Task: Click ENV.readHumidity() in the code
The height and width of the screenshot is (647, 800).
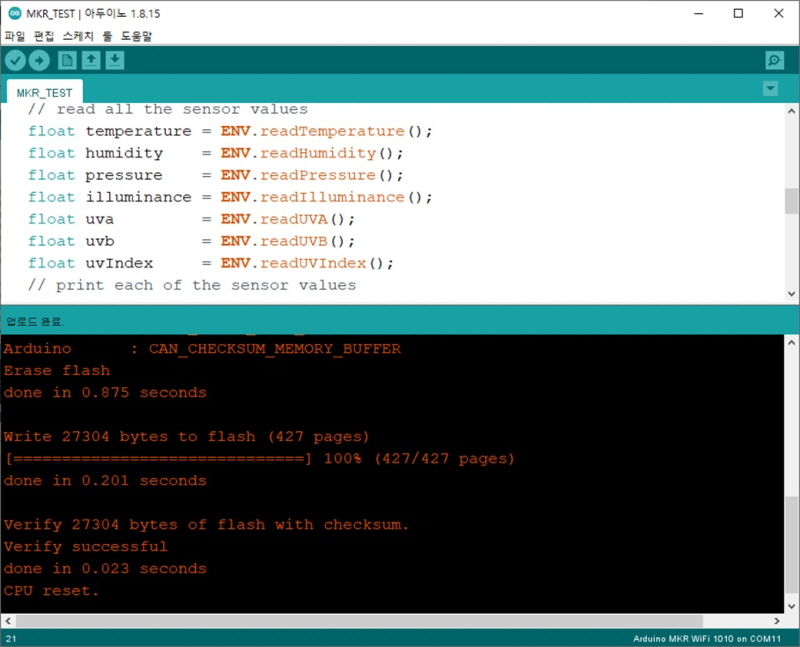Action: tap(312, 153)
